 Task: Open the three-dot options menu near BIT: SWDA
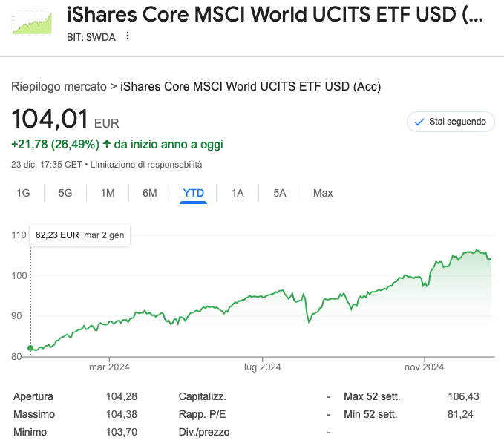pyautogui.click(x=128, y=36)
